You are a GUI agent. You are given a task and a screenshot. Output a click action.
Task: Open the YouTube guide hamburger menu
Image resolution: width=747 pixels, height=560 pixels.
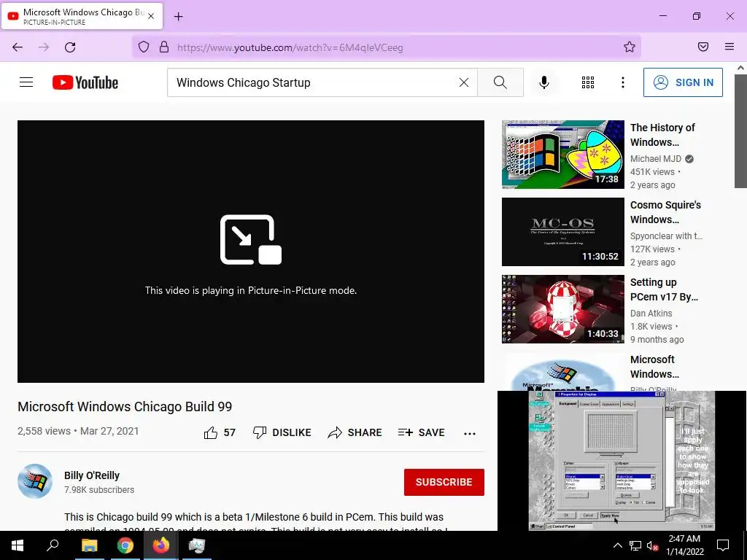coord(26,82)
